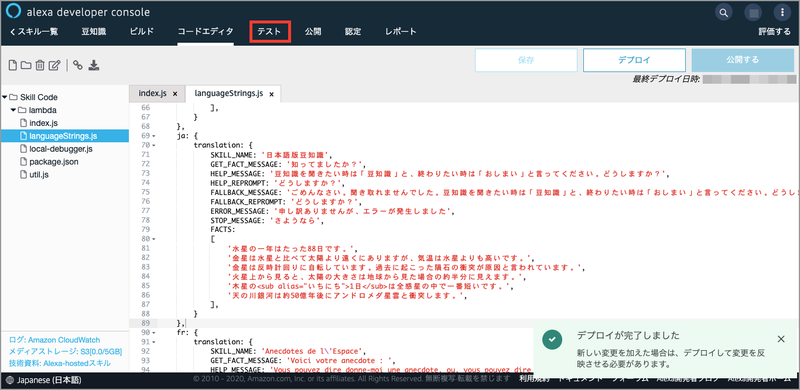Click the ERROR_MESSAGE code line
This screenshot has width=800, height=390.
pyautogui.click(x=332, y=210)
